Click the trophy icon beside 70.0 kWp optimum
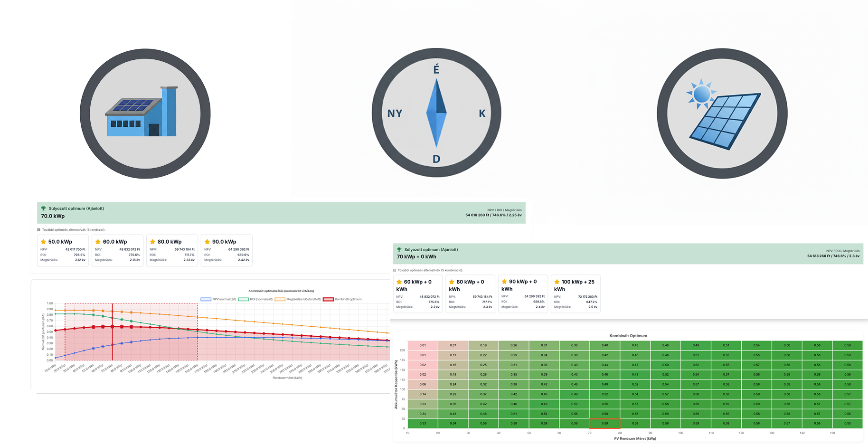868x445 pixels. click(x=43, y=208)
